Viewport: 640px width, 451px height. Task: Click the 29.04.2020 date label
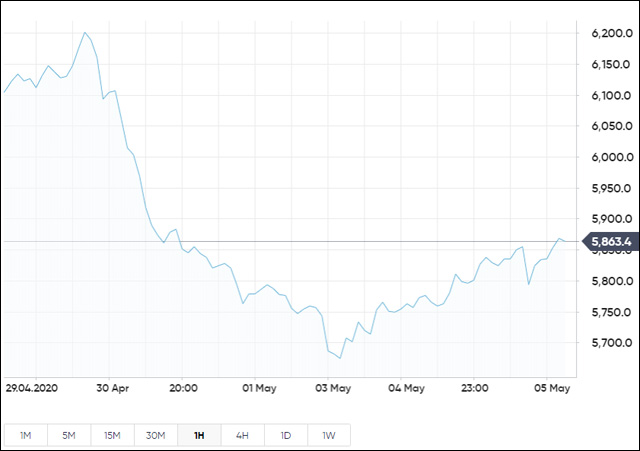tap(32, 388)
